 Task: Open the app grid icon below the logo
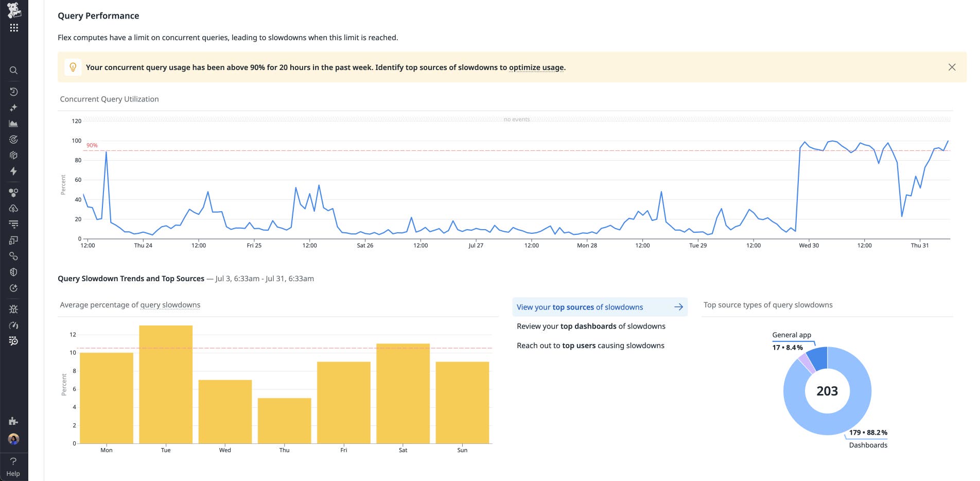point(14,27)
